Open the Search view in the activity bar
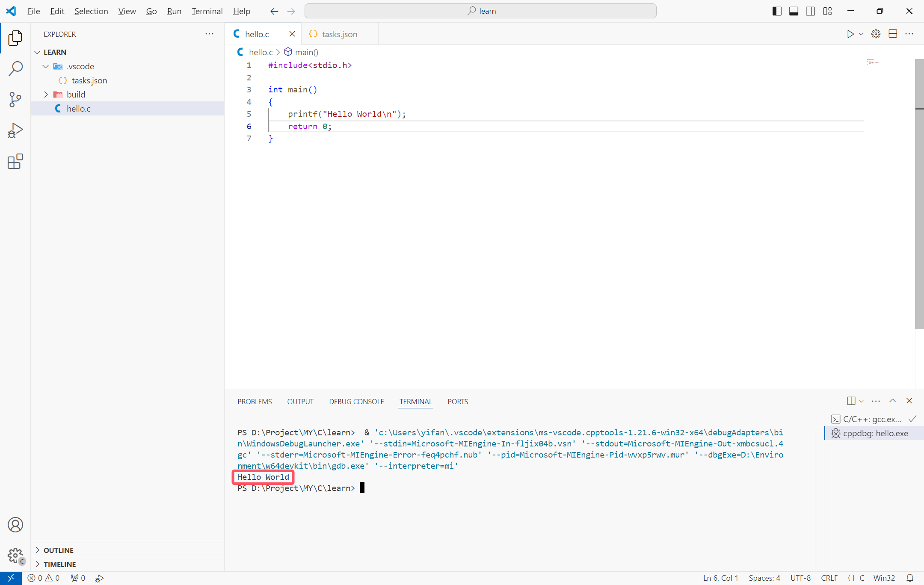The height and width of the screenshot is (585, 924). pyautogui.click(x=15, y=68)
